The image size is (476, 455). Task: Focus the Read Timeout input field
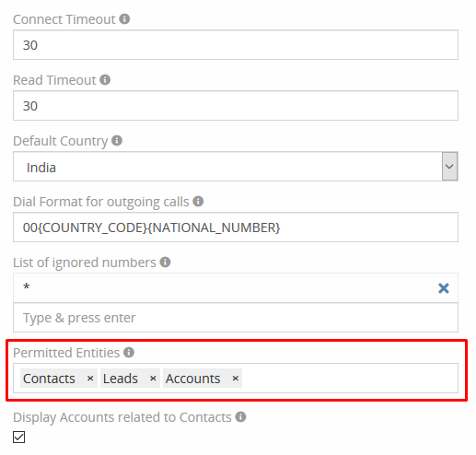coord(236,106)
